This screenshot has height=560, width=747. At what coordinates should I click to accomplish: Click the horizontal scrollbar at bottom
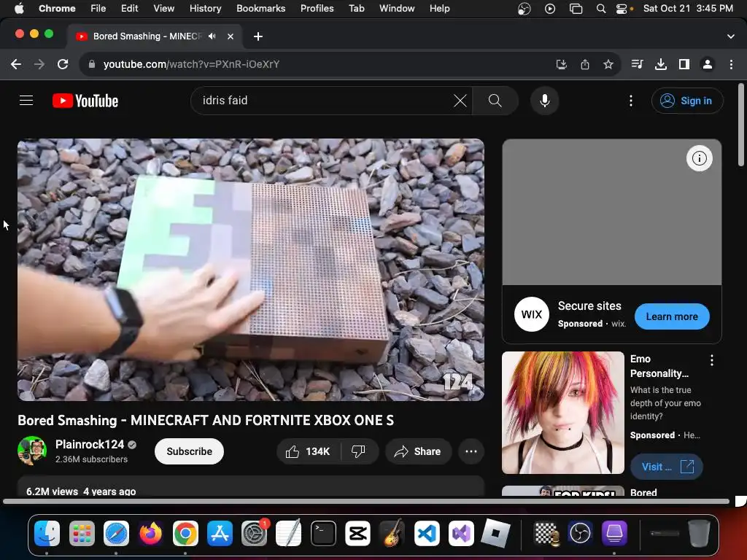pyautogui.click(x=366, y=501)
